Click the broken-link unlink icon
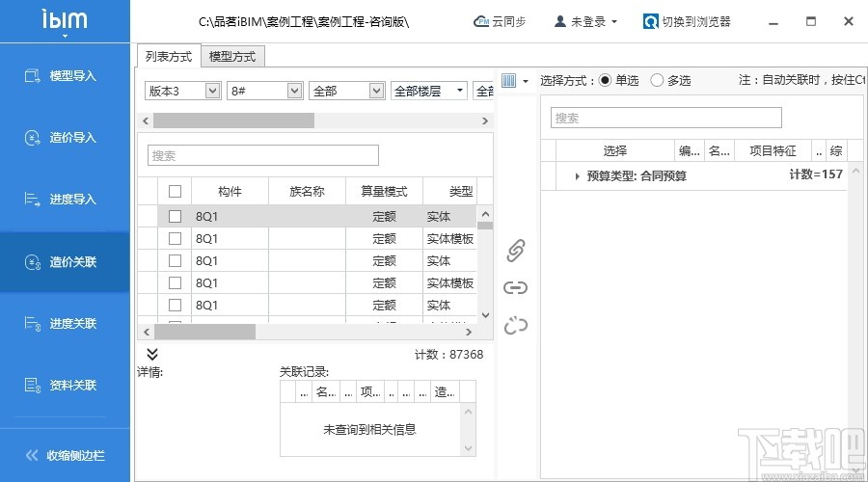The image size is (868, 482). (x=515, y=326)
